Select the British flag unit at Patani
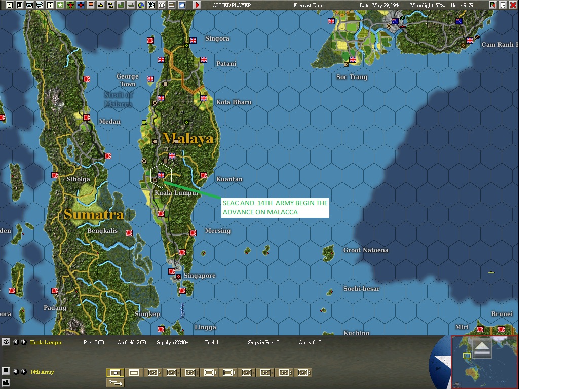This screenshot has height=392, width=576. 204,60
